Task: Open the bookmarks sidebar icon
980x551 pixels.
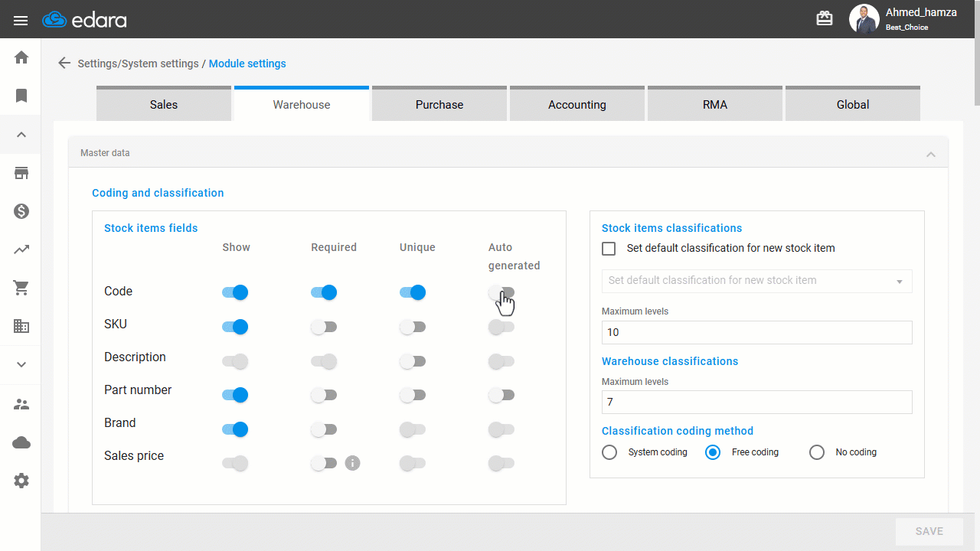Action: (21, 96)
